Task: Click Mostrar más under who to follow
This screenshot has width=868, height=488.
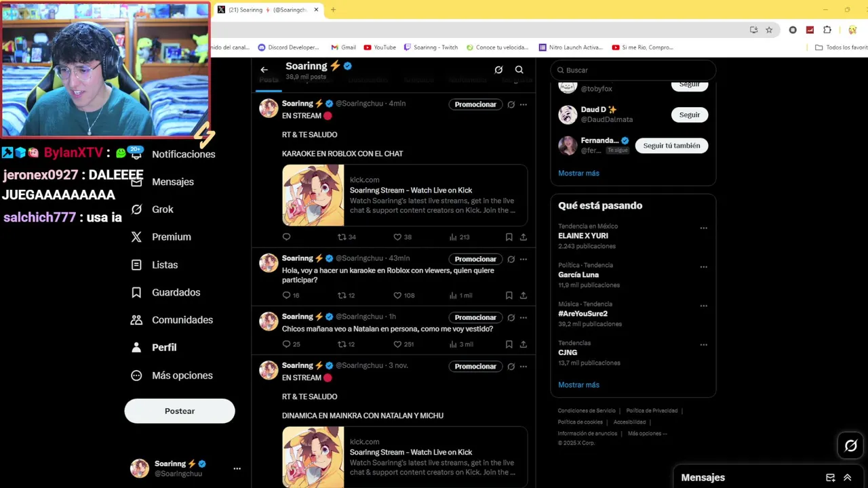Action: (578, 173)
